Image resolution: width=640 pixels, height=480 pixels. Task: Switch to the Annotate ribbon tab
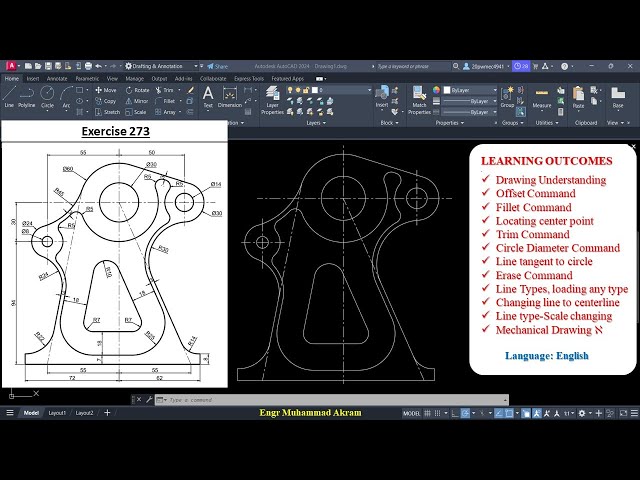57,78
